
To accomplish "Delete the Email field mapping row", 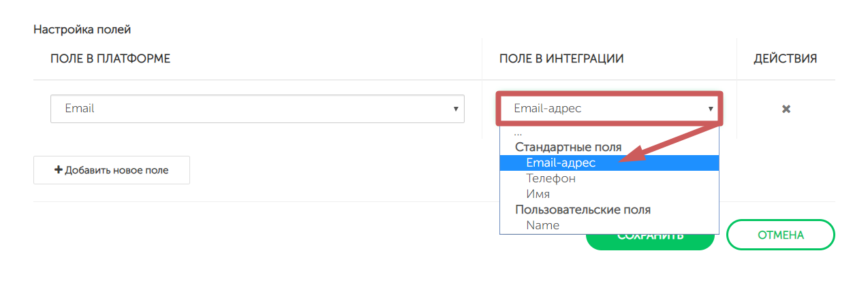I will tap(786, 109).
